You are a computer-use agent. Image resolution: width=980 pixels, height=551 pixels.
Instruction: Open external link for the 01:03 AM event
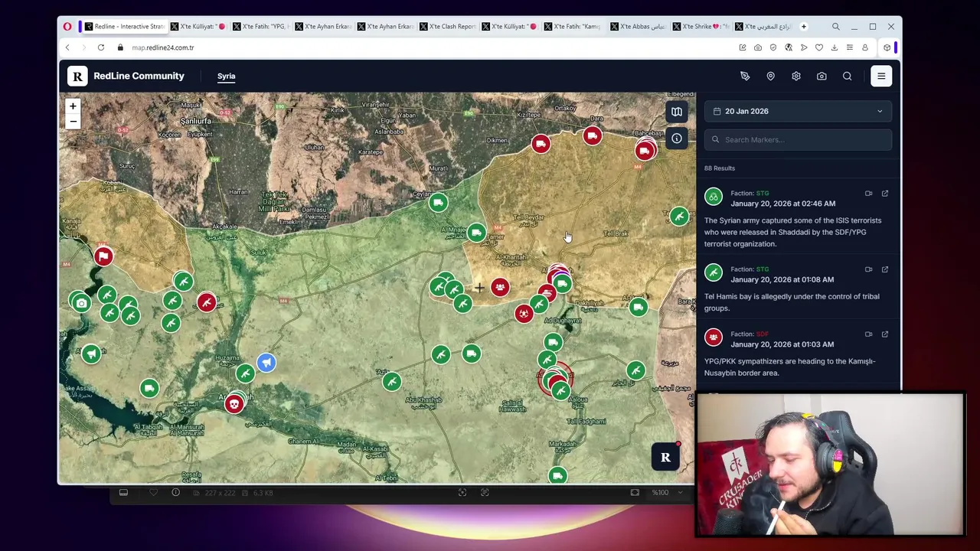click(x=885, y=334)
